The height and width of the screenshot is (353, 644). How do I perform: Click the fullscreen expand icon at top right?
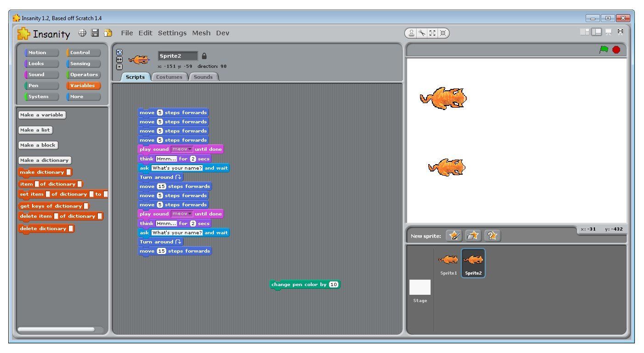[x=621, y=32]
